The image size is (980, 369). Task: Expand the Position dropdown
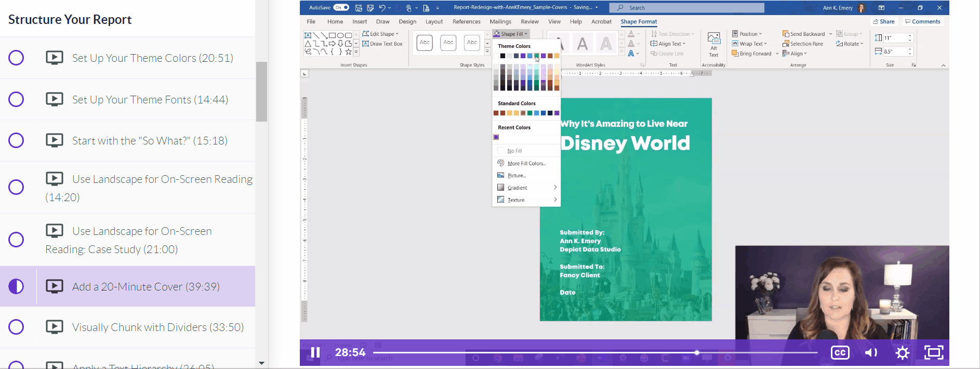[x=747, y=34]
